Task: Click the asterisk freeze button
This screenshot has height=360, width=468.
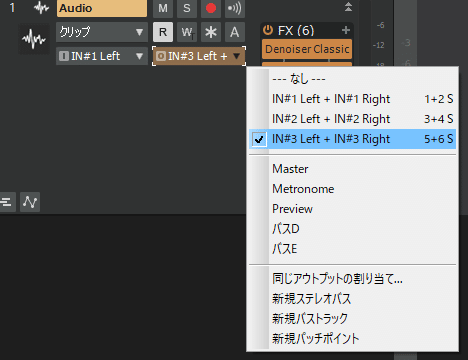Action: click(211, 32)
